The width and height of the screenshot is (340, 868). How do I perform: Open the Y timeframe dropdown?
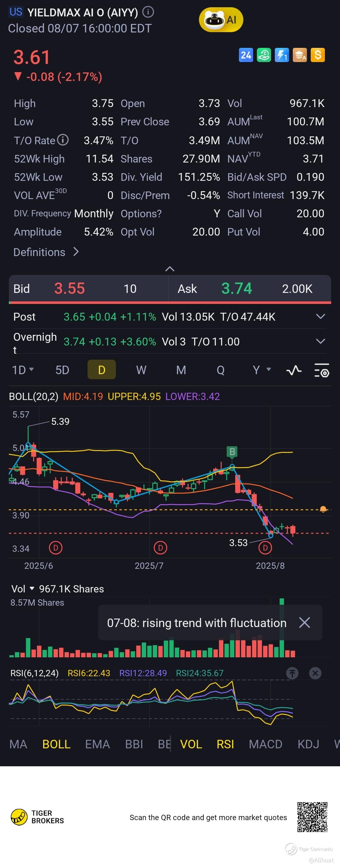click(x=262, y=370)
